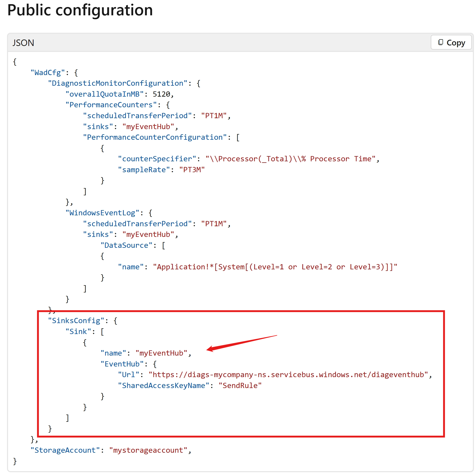Click the "WadCfg" key in the code

click(x=48, y=72)
